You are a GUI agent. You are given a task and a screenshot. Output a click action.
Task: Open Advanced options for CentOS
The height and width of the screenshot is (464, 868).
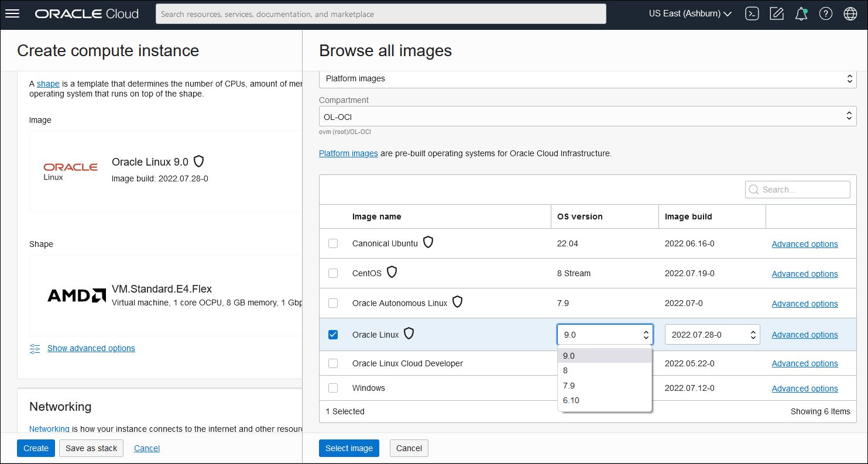(804, 274)
